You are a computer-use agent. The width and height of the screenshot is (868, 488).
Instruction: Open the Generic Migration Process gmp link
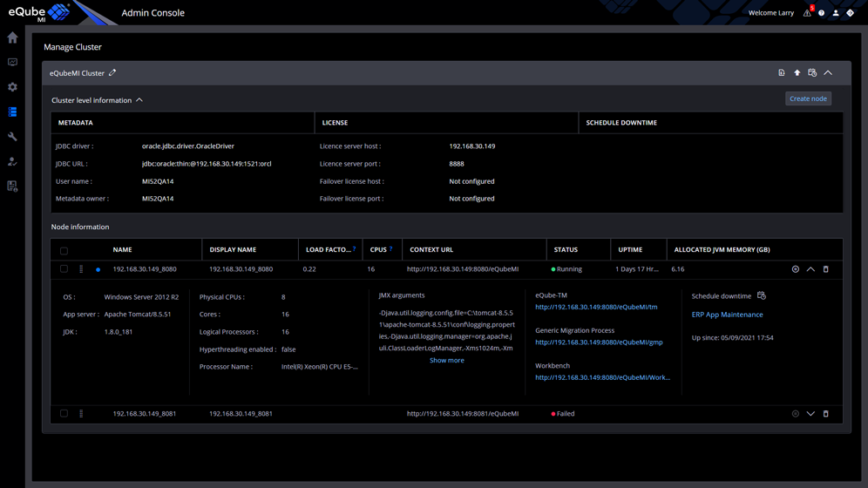pos(599,342)
